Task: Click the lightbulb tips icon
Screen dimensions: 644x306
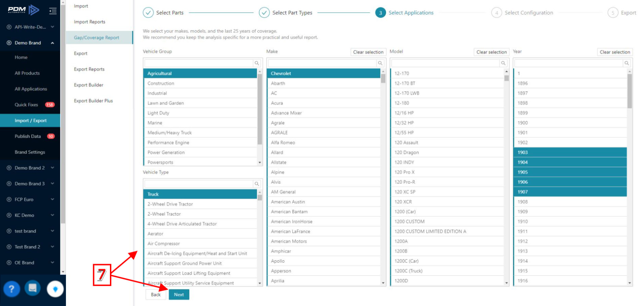Action: pyautogui.click(x=55, y=289)
